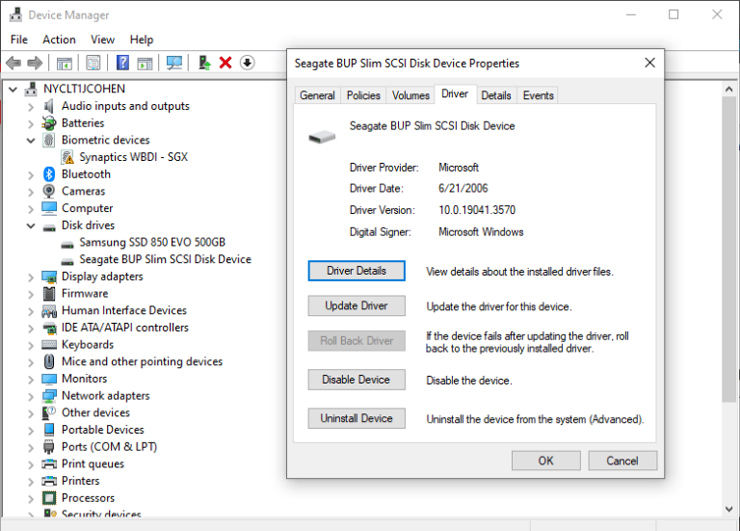Select the Synaptics WBDI - SGX device

click(x=133, y=157)
